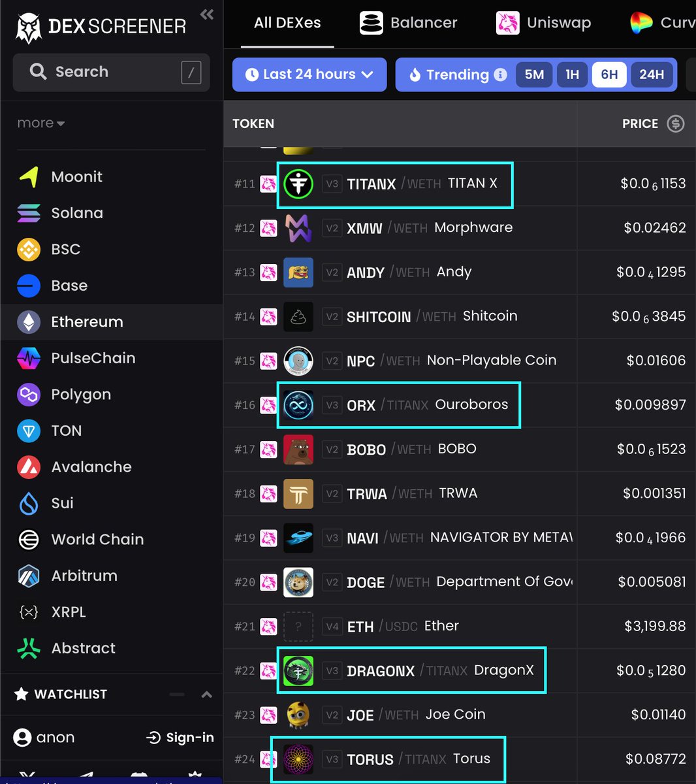Screen dimensions: 696x784
Task: Enable the 5M trending timeframe
Action: click(533, 74)
